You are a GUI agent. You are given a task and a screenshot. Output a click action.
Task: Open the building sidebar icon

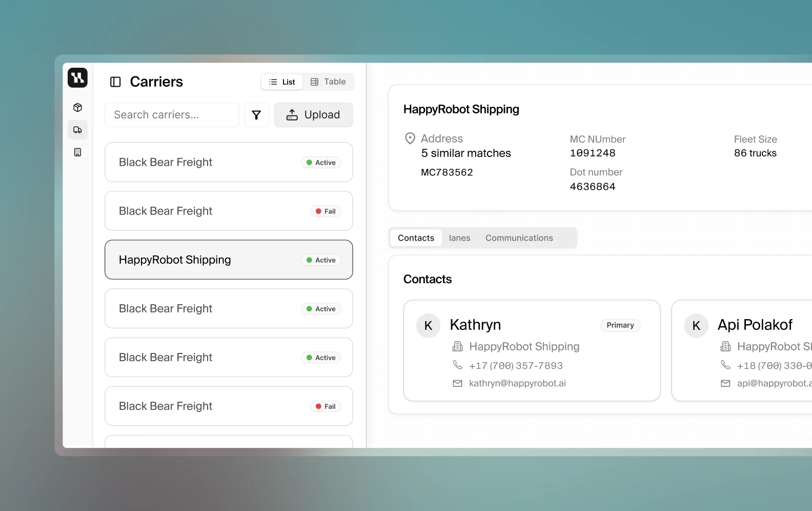pyautogui.click(x=77, y=152)
